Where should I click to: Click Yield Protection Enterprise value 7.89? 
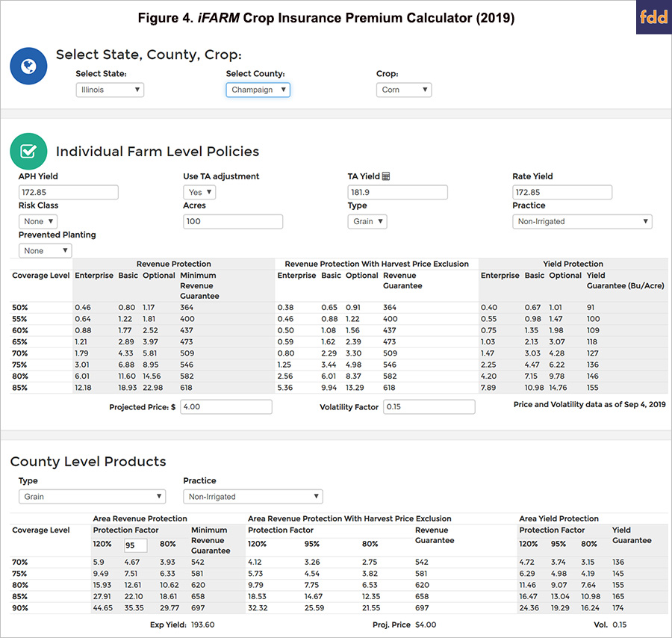pyautogui.click(x=488, y=388)
